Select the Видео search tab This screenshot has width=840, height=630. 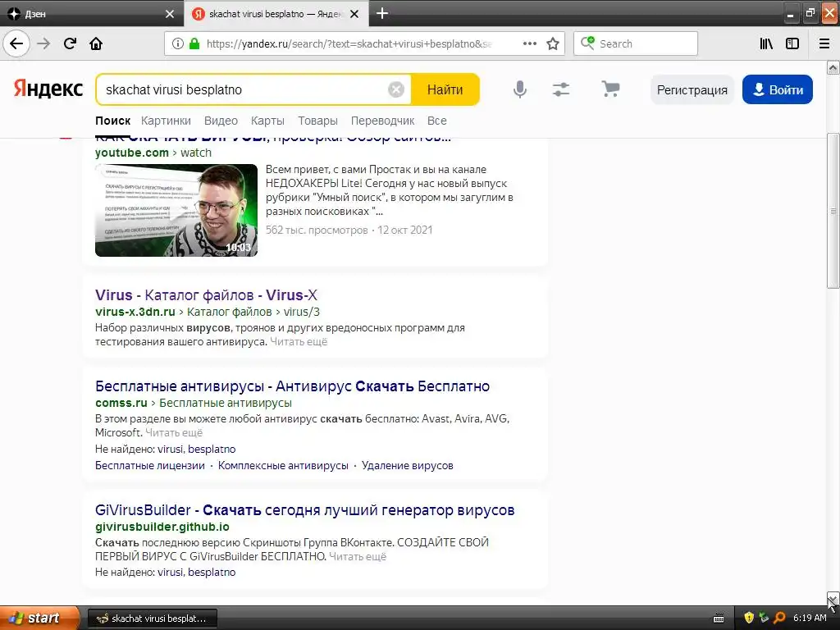click(221, 121)
